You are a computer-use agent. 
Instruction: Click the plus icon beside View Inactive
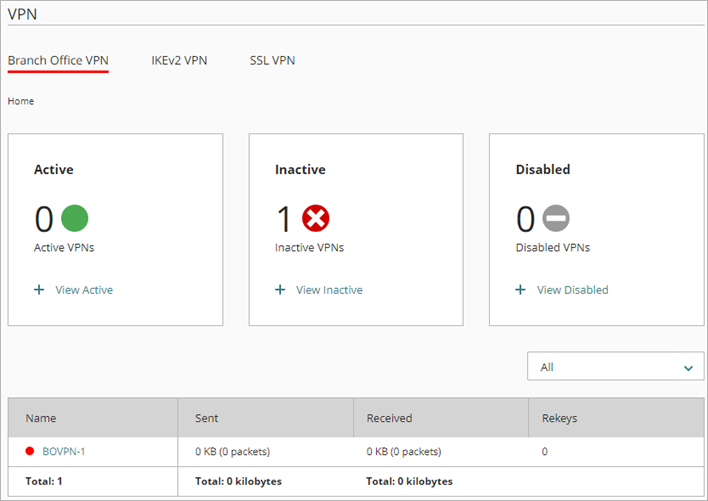tap(280, 290)
